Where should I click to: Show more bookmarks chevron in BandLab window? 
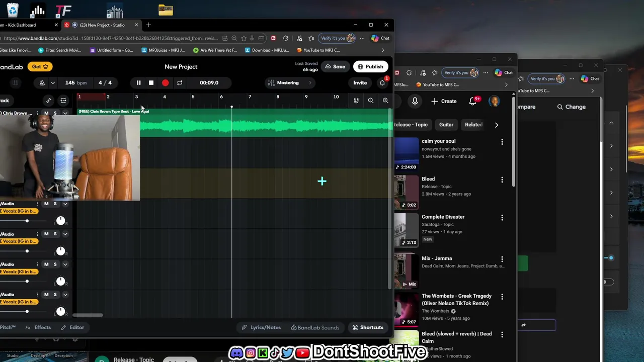[x=383, y=50]
